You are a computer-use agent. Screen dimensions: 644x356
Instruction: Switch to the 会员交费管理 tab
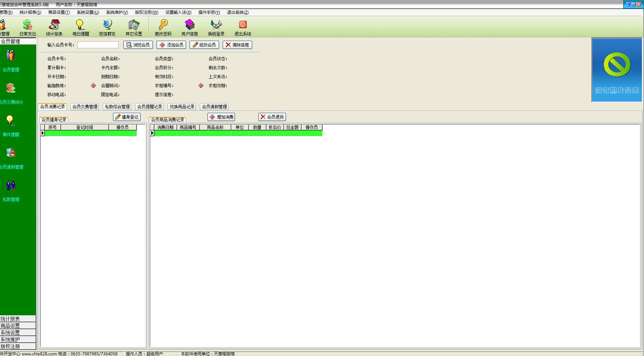pos(85,107)
